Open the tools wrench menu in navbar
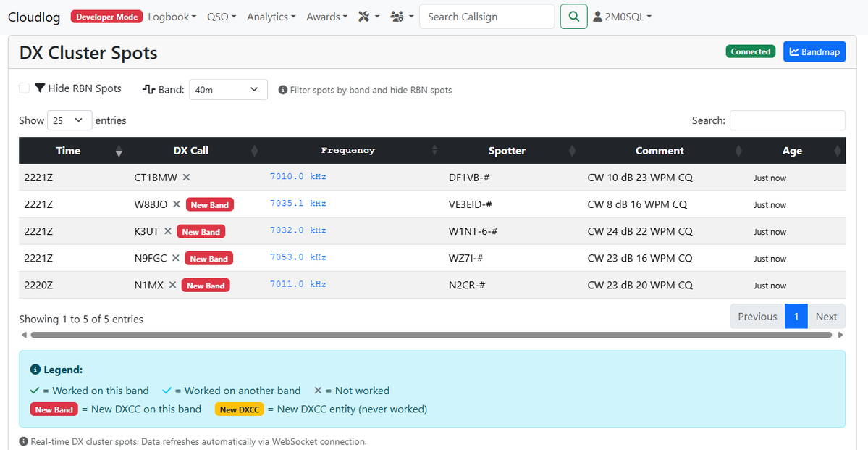This screenshot has height=450, width=868. pos(368,16)
